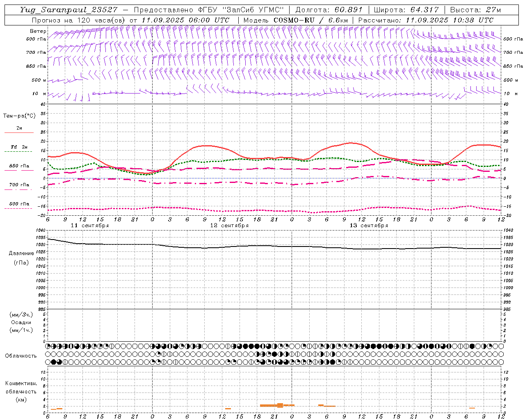
Task: Click the Тем-ра(°C) axis label
Action: (19, 116)
